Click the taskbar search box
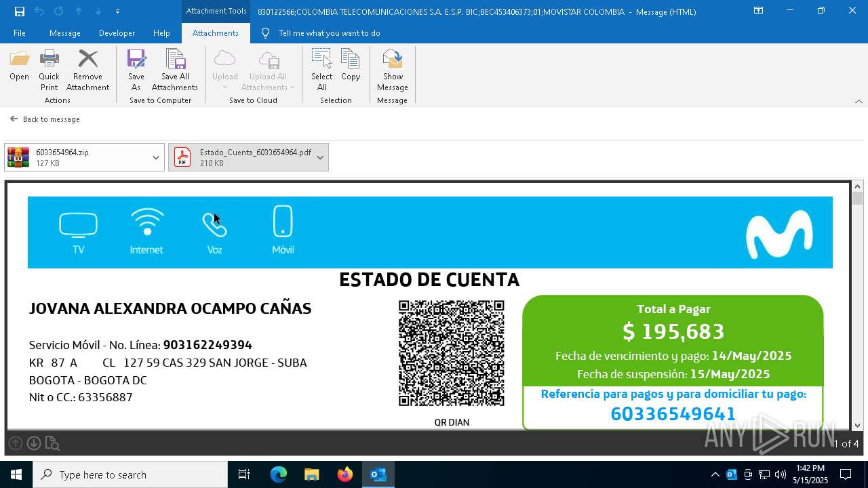This screenshot has width=868, height=488. pyautogui.click(x=130, y=474)
